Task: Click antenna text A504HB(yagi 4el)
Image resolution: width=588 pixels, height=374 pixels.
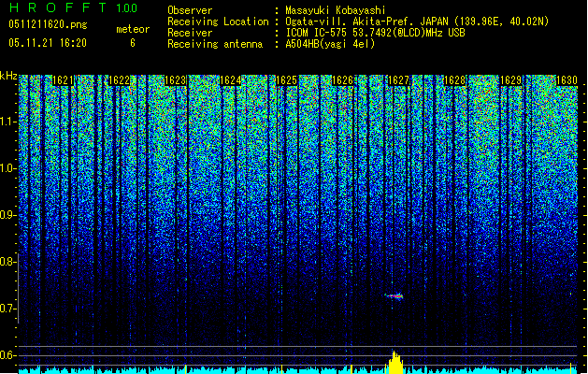Action: click(330, 44)
